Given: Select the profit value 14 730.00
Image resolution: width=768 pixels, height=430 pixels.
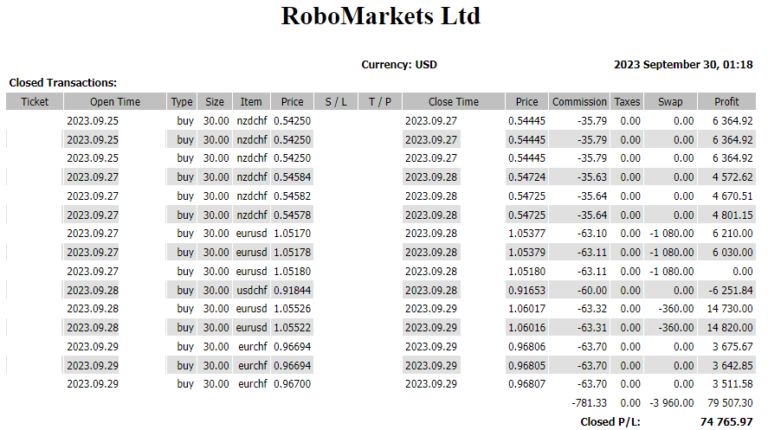Looking at the screenshot, I should point(730,309).
